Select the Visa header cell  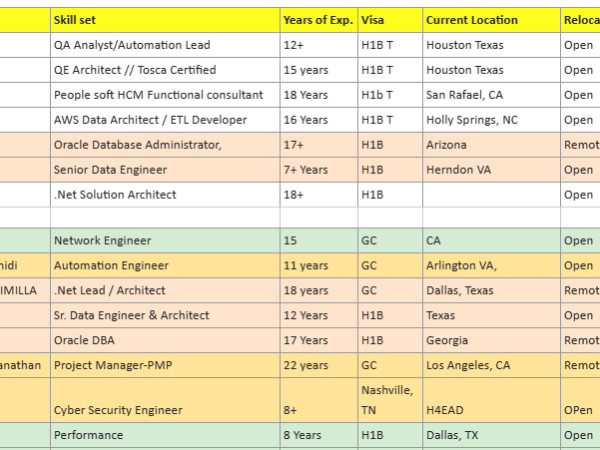(x=389, y=20)
